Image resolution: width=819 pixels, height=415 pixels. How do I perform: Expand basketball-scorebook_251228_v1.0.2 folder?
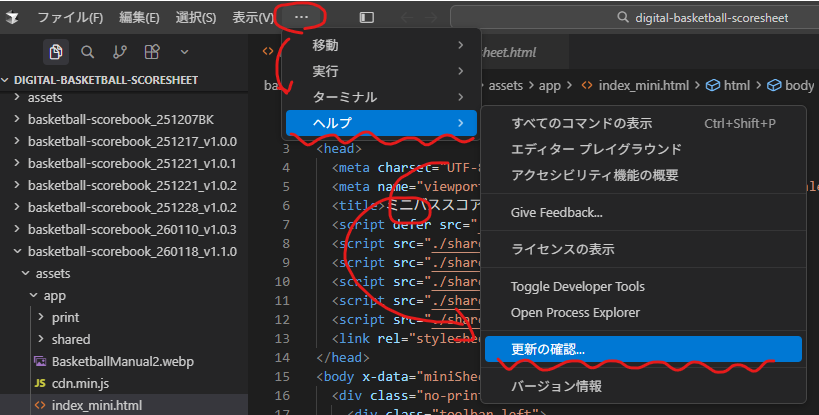click(124, 207)
